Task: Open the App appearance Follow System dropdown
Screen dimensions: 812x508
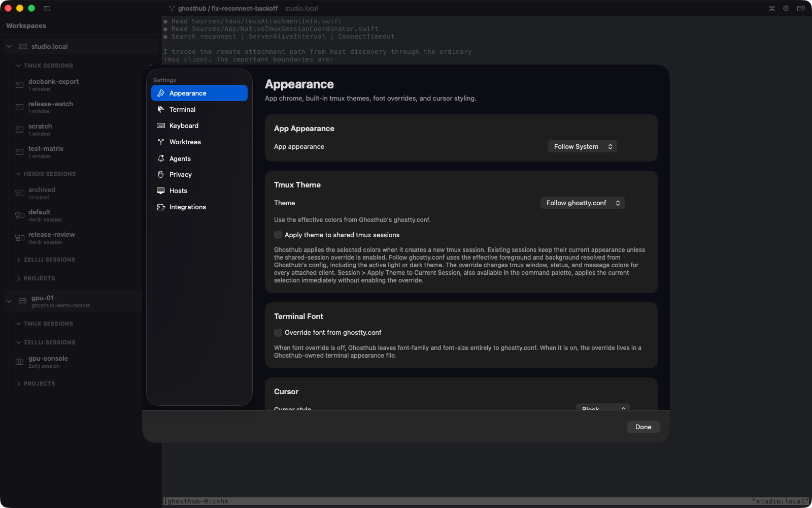Action: click(583, 146)
